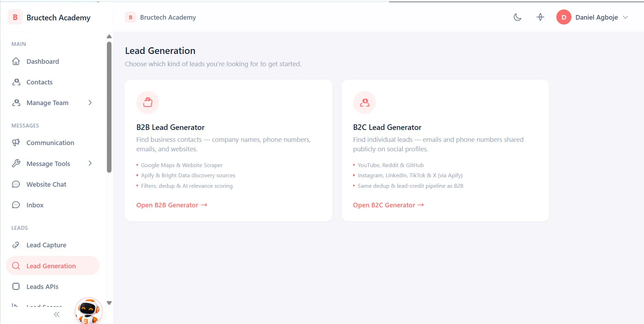This screenshot has height=324, width=644.
Task: Click the sidebar scrollbar thumb
Action: pos(109,107)
